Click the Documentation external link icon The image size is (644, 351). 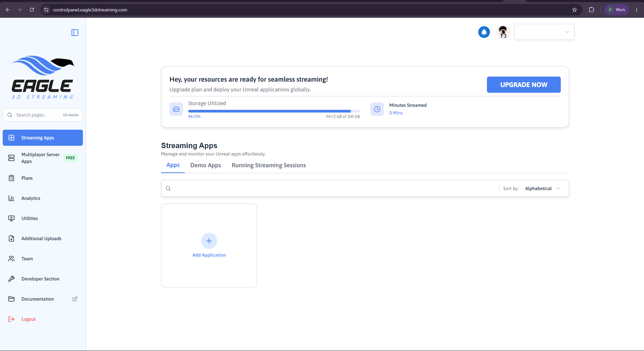click(75, 299)
